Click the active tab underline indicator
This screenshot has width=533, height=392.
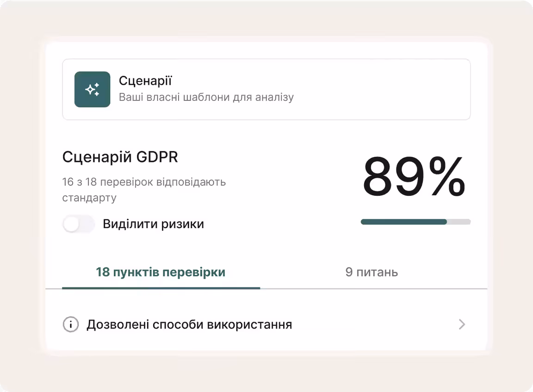[x=161, y=288]
